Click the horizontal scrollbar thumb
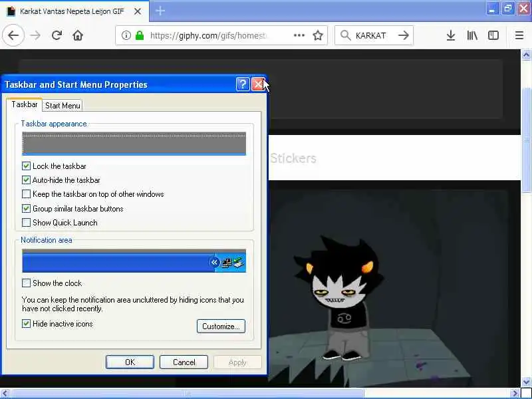The width and height of the screenshot is (532, 399). coord(188,394)
